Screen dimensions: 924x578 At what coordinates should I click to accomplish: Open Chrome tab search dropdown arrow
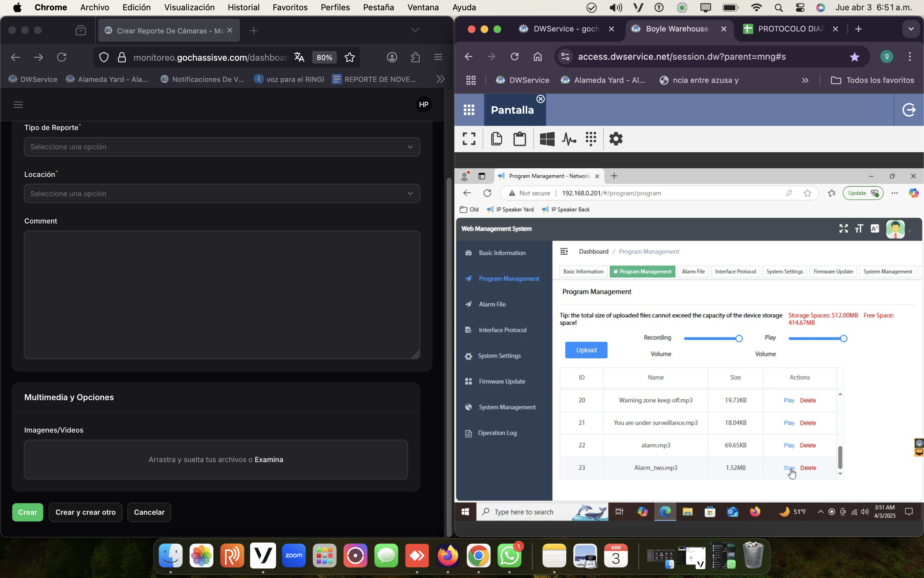pyautogui.click(x=911, y=29)
